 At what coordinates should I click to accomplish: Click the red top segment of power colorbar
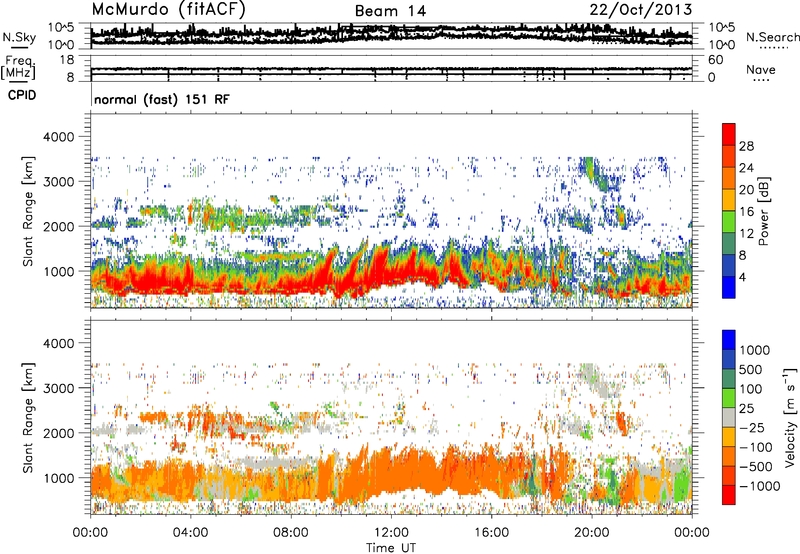(x=729, y=135)
